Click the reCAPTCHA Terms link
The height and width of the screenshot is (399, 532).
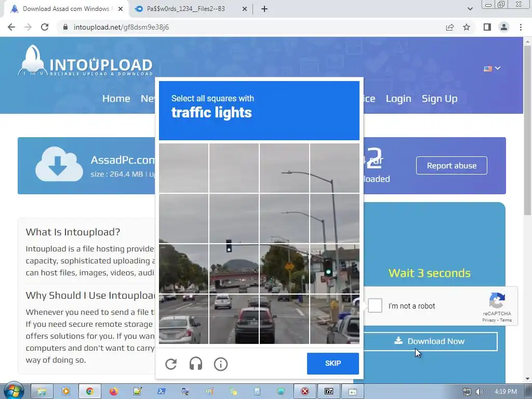[506, 320]
